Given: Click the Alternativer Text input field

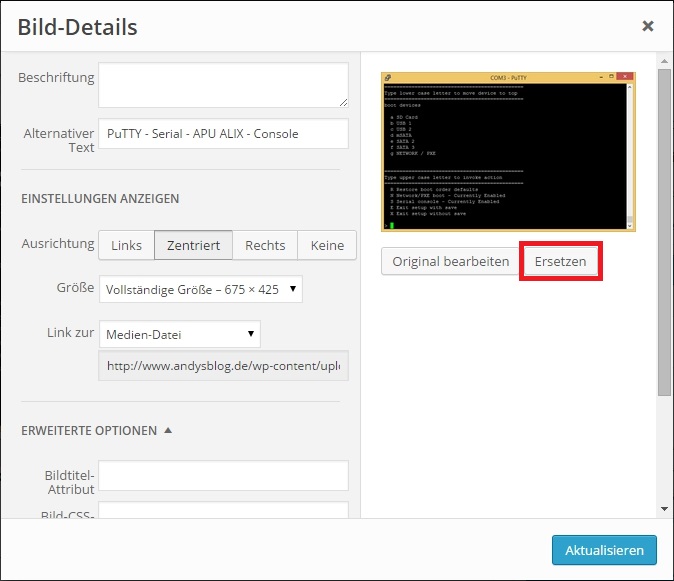Looking at the screenshot, I should point(223,134).
